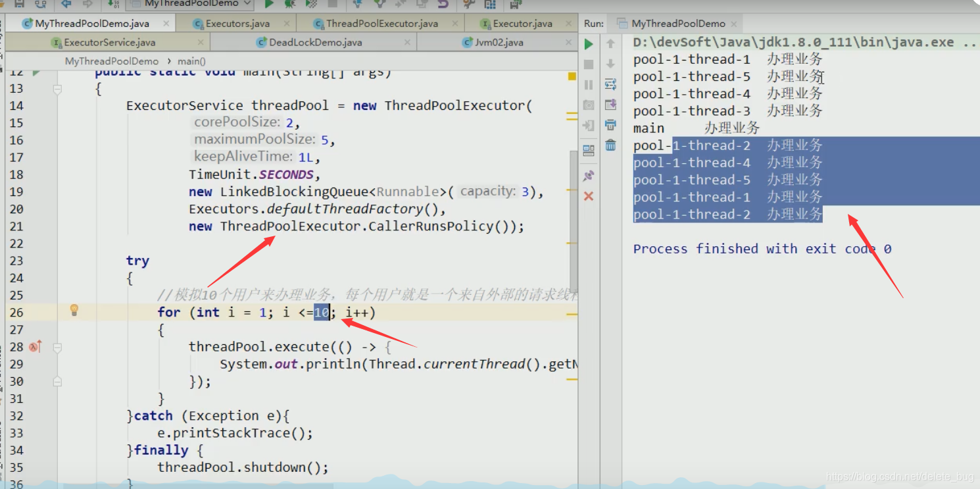Click 'Process finished with exit code 0'
Viewport: 980px width, 489px height.
[x=762, y=249]
